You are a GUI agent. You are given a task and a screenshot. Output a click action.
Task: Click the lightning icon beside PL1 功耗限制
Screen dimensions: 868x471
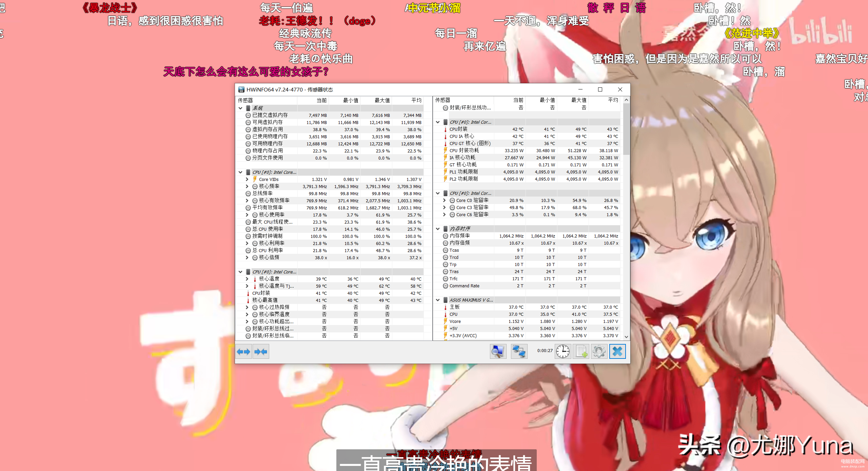point(446,172)
